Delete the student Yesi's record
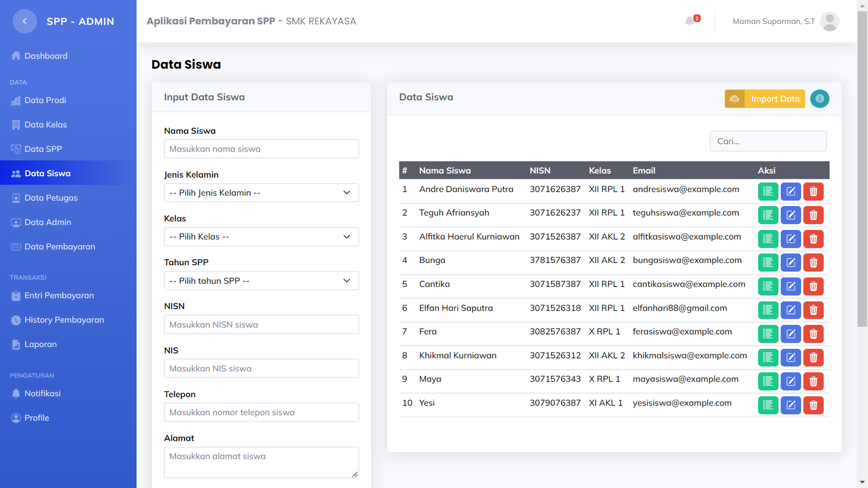Image resolution: width=868 pixels, height=488 pixels. coord(813,405)
